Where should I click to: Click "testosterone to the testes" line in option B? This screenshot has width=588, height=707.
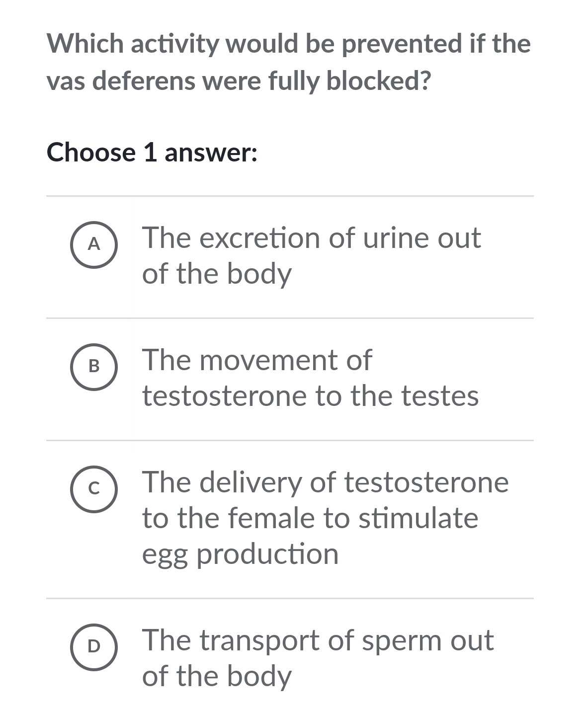pos(311,396)
